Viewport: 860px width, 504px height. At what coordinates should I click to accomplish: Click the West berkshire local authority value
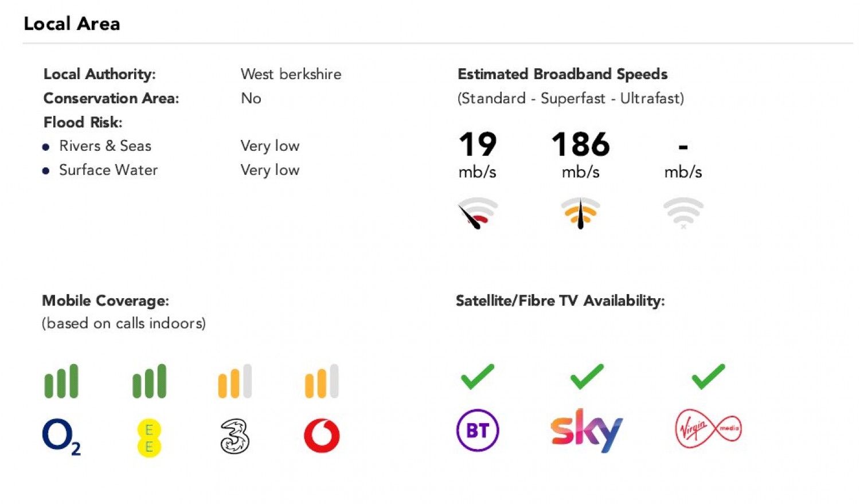pyautogui.click(x=291, y=74)
